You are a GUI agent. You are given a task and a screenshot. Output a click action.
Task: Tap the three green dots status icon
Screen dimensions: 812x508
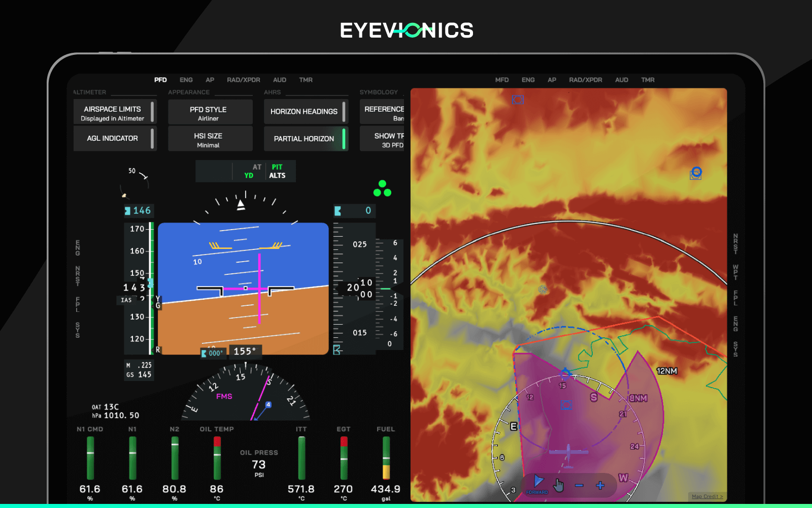pyautogui.click(x=382, y=188)
